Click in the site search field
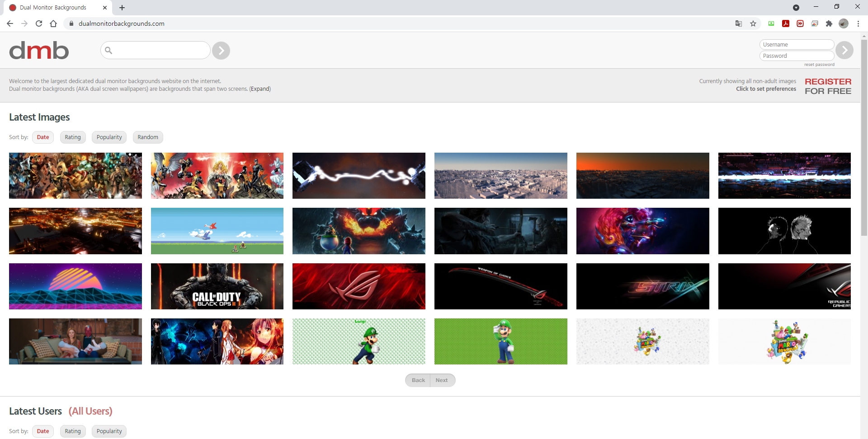The width and height of the screenshot is (868, 439). [156, 50]
